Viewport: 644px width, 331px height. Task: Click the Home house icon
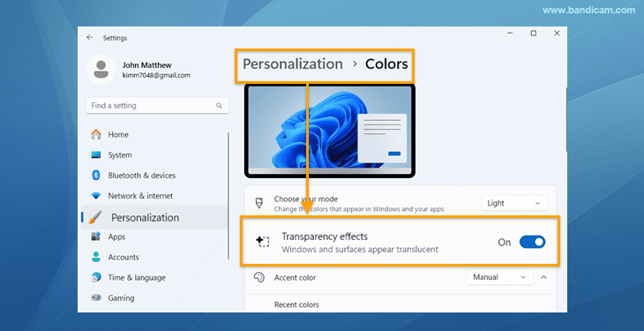pyautogui.click(x=95, y=134)
